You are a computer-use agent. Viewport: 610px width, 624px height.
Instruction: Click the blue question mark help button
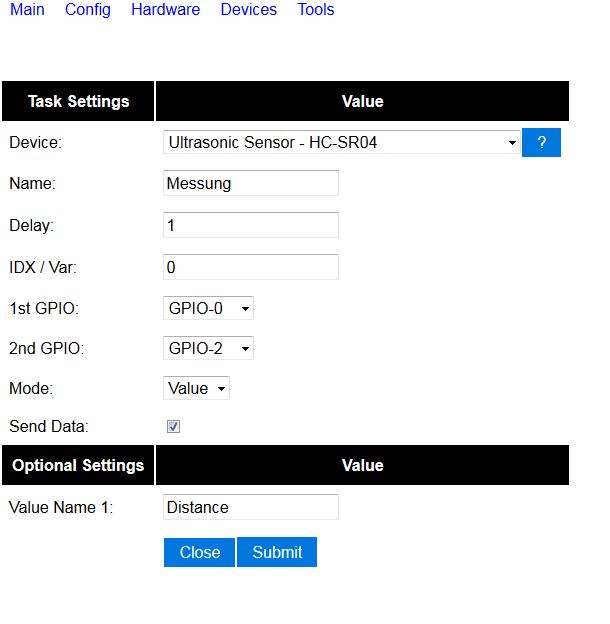tap(541, 142)
